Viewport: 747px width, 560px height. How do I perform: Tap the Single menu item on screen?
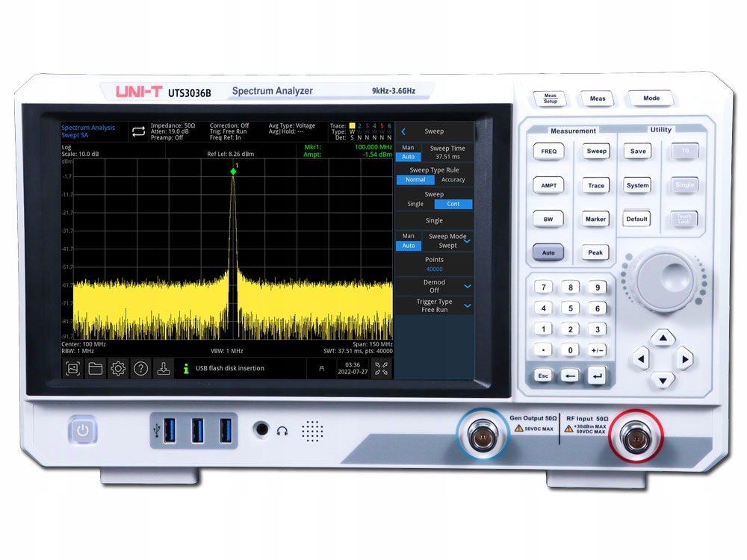pyautogui.click(x=434, y=220)
